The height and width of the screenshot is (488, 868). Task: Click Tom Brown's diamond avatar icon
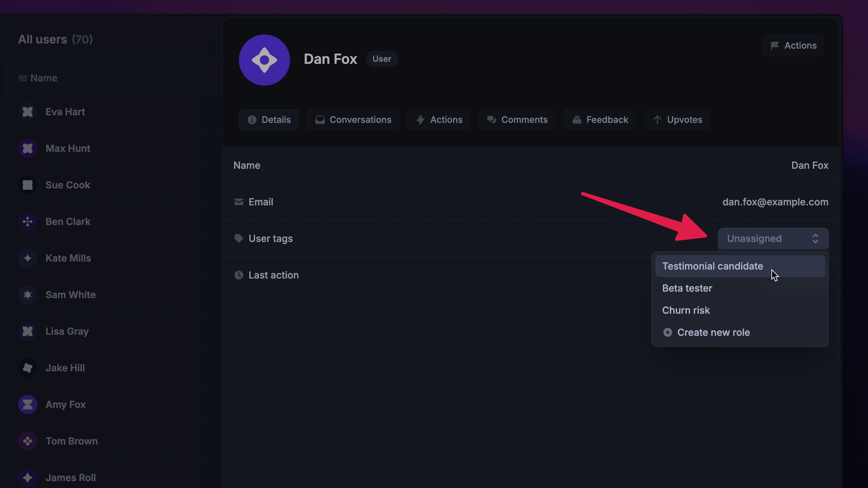click(28, 441)
